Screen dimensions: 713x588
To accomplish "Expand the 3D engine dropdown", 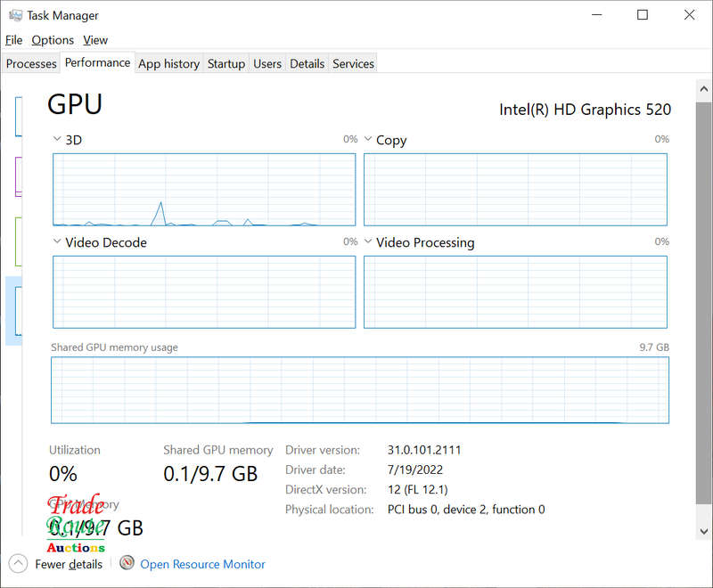I will click(58, 140).
